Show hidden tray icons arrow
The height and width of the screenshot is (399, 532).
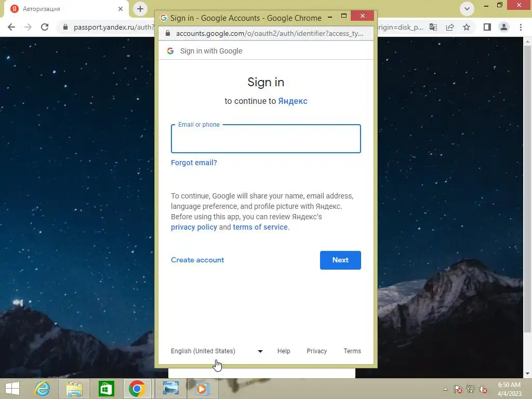pyautogui.click(x=445, y=389)
